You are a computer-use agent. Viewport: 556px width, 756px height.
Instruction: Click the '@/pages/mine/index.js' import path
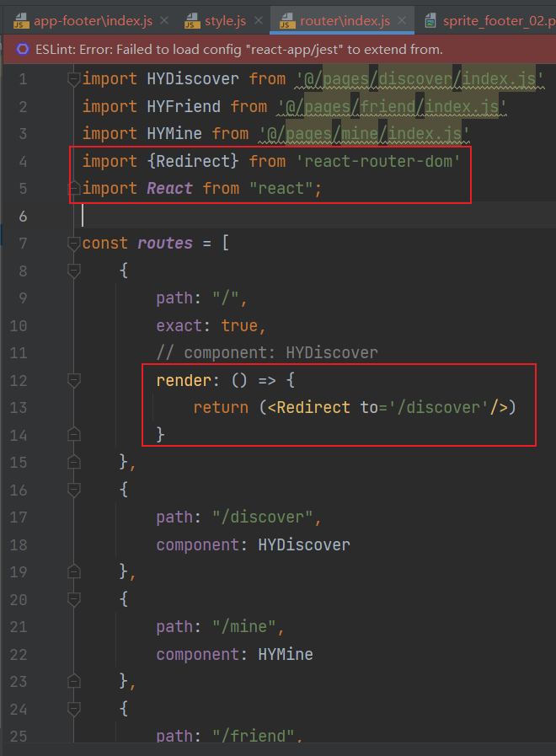tap(364, 133)
